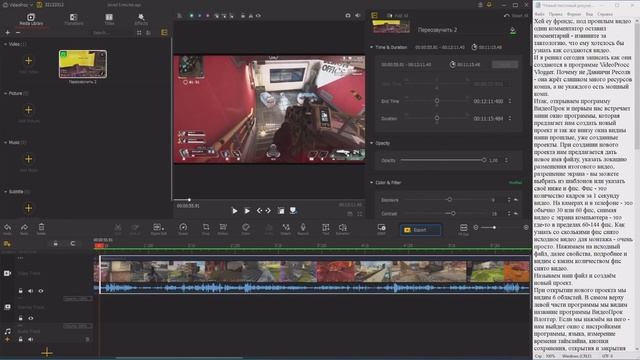Collapse the Picture section in media library

[x=5, y=93]
